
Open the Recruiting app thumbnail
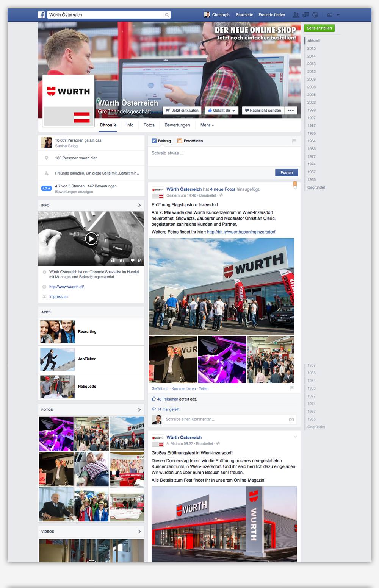(x=58, y=332)
